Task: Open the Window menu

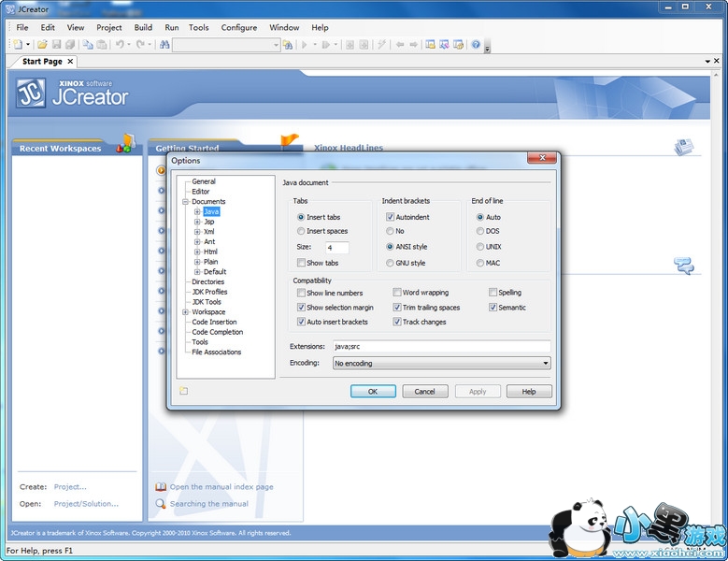Action: pyautogui.click(x=284, y=27)
